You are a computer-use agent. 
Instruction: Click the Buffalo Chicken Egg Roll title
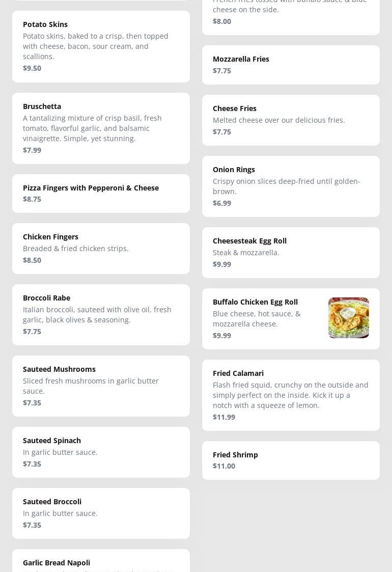coord(255,302)
